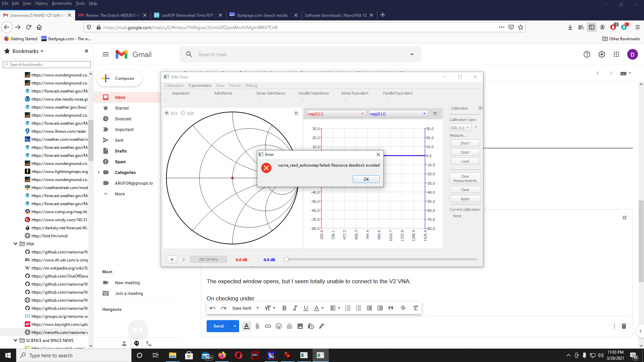Toggle underline formatting in compose toolbar
The image size is (644, 362).
(306, 308)
